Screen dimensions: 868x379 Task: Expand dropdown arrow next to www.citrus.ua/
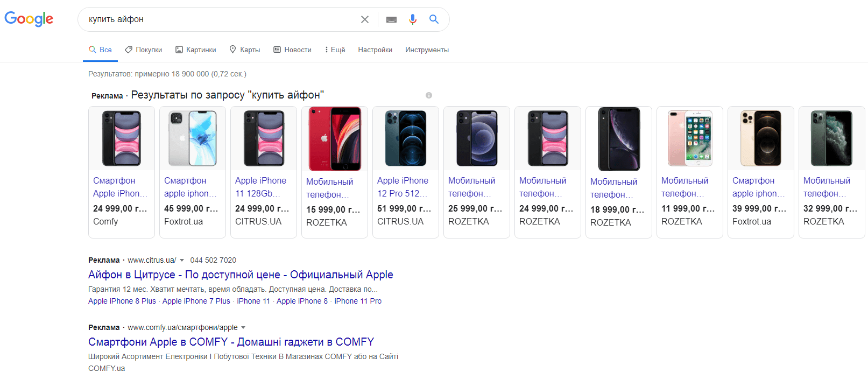coord(182,261)
